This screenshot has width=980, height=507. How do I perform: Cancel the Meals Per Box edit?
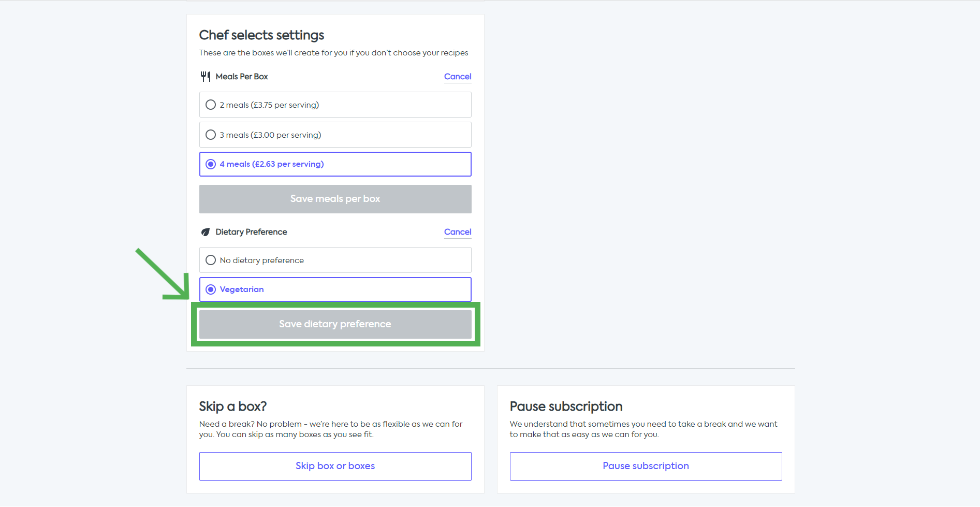coord(458,77)
